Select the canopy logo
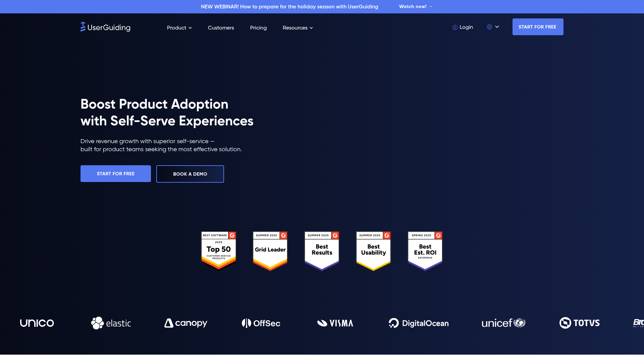644x362 pixels. click(185, 323)
